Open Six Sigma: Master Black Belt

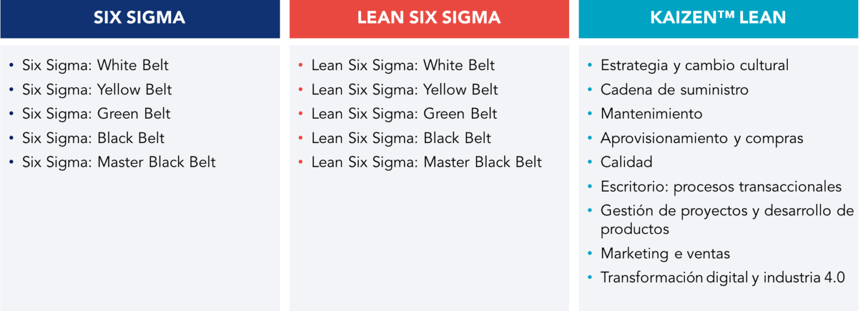tap(119, 163)
